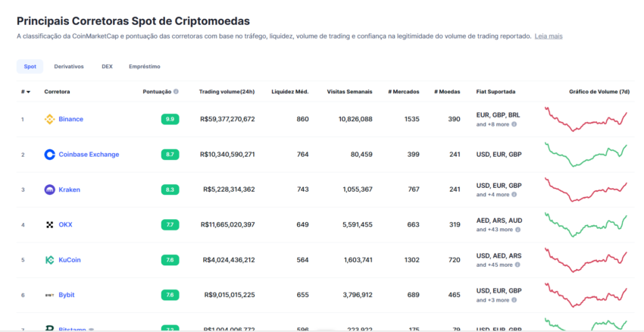Open the Coinbase Exchange link

pos(89,155)
